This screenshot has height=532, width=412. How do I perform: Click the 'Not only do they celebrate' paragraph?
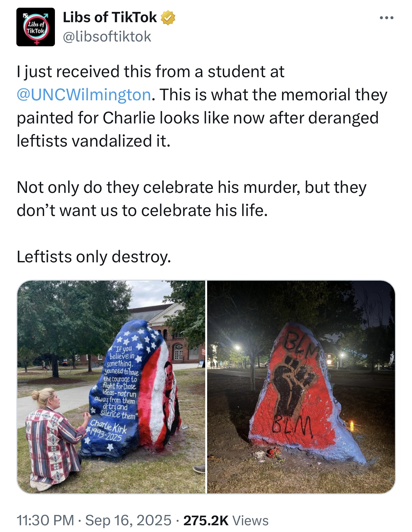191,199
